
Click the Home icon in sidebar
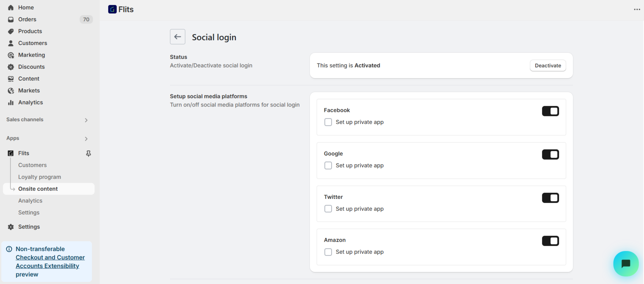tap(11, 7)
